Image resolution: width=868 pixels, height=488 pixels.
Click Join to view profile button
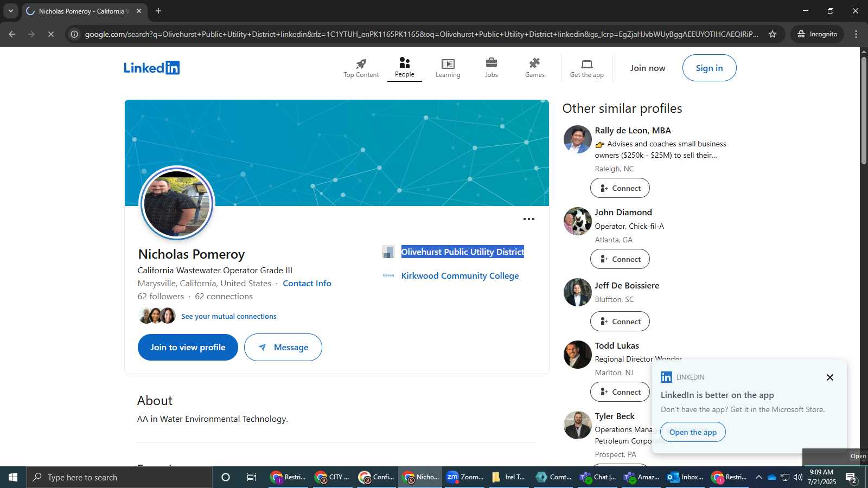(x=188, y=347)
